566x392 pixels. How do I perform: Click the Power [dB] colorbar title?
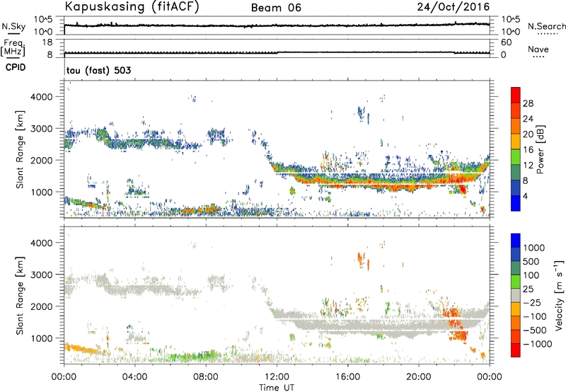click(540, 149)
